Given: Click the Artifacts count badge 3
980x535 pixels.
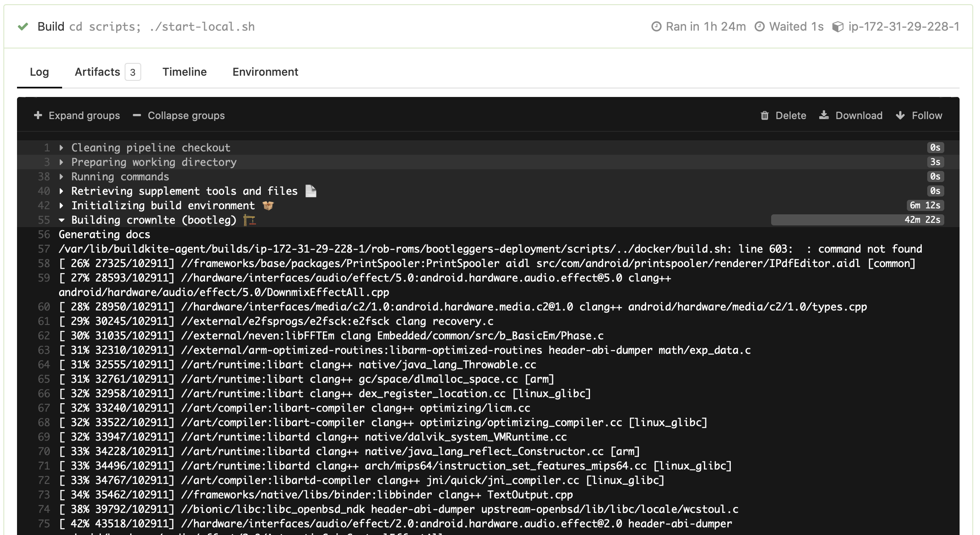Looking at the screenshot, I should coord(133,72).
